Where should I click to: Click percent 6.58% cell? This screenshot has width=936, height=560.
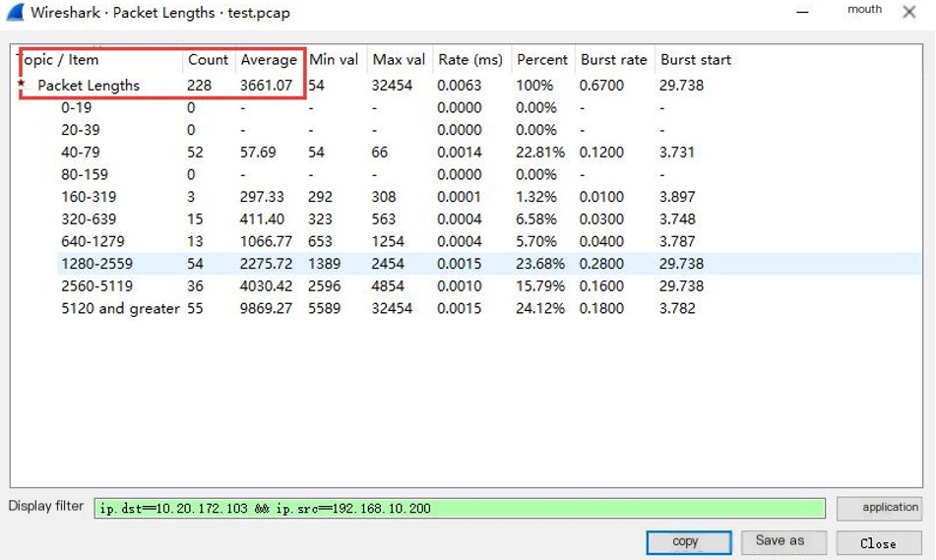(x=536, y=219)
